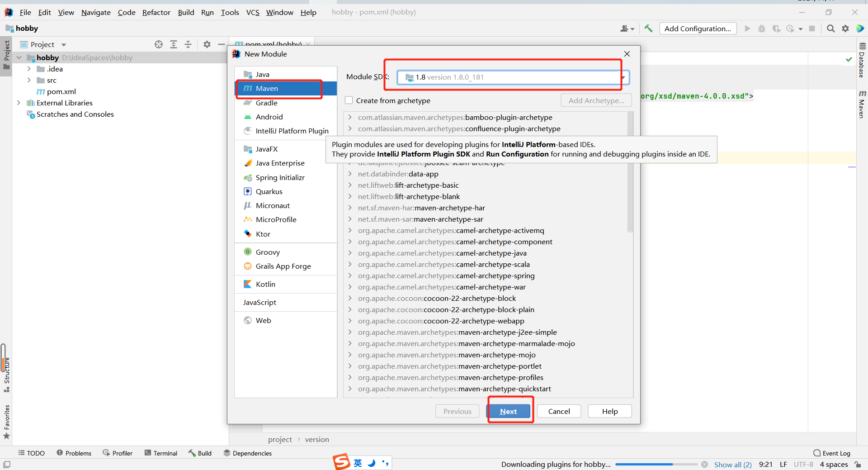The width and height of the screenshot is (868, 470).
Task: Click the Sogou input method S icon
Action: click(342, 462)
